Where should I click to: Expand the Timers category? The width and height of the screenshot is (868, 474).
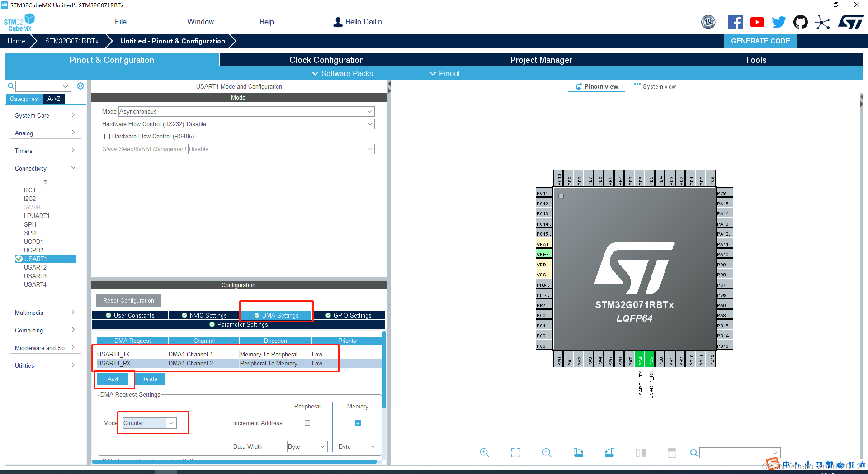click(x=45, y=151)
